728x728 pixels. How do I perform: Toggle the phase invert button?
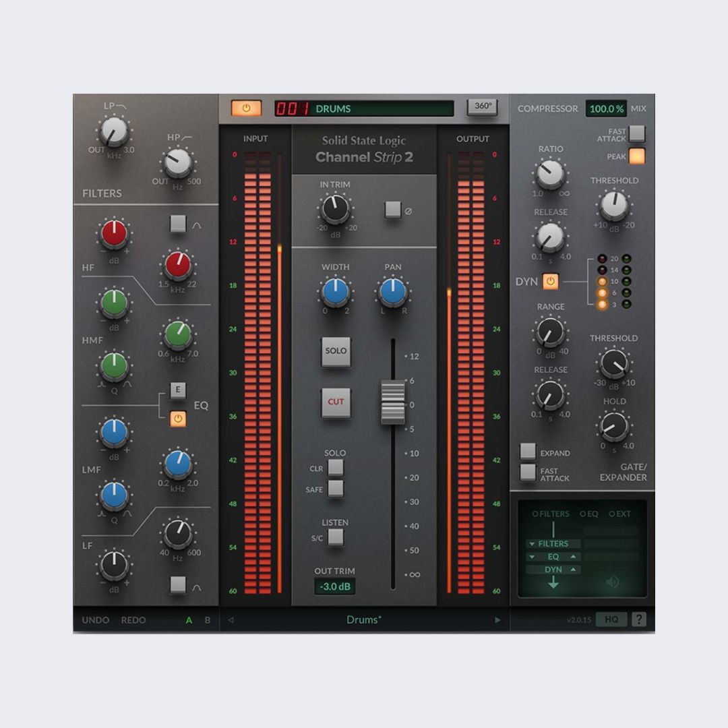[x=393, y=210]
